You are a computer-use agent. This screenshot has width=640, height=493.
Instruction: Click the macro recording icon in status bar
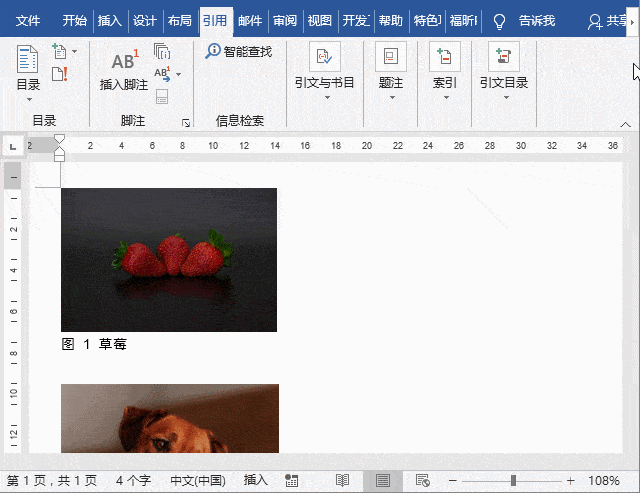(x=291, y=480)
